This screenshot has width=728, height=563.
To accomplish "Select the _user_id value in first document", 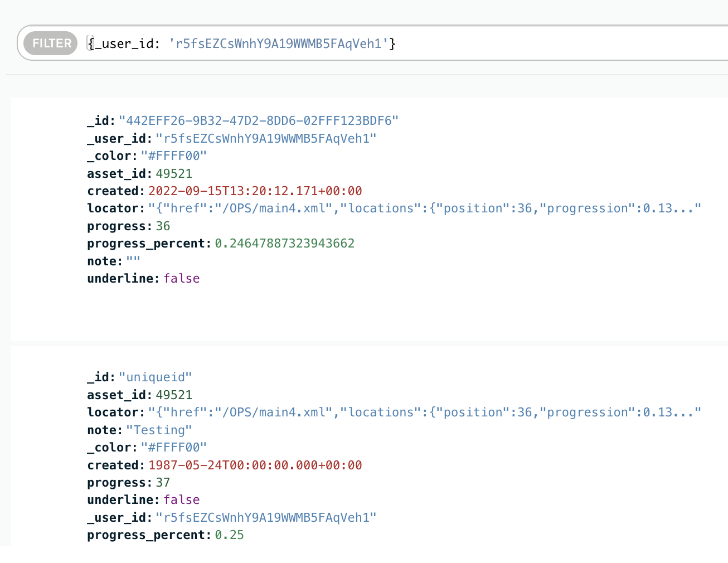I will pyautogui.click(x=265, y=139).
